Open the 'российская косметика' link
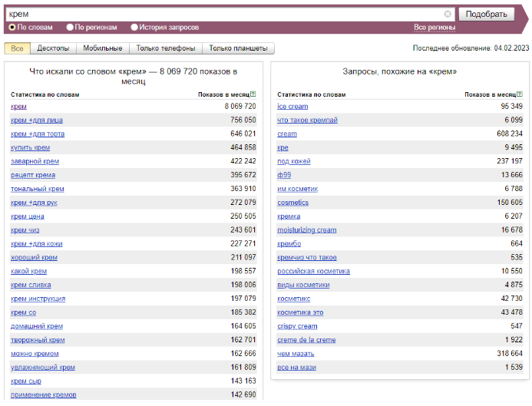This screenshot has height=406, width=532. click(313, 272)
